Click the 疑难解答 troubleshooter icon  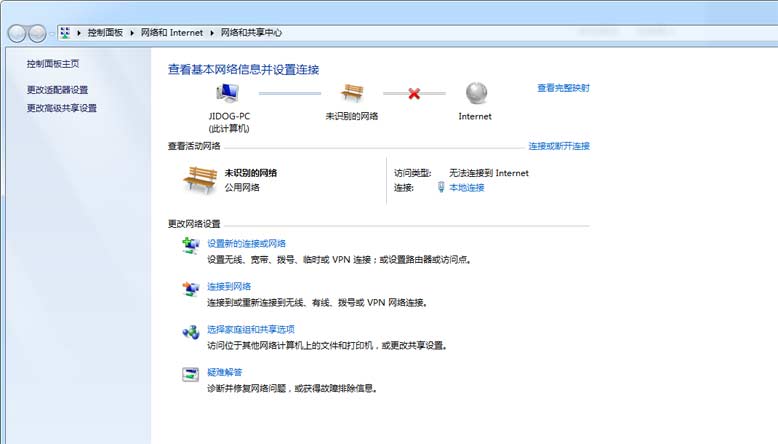click(x=191, y=374)
